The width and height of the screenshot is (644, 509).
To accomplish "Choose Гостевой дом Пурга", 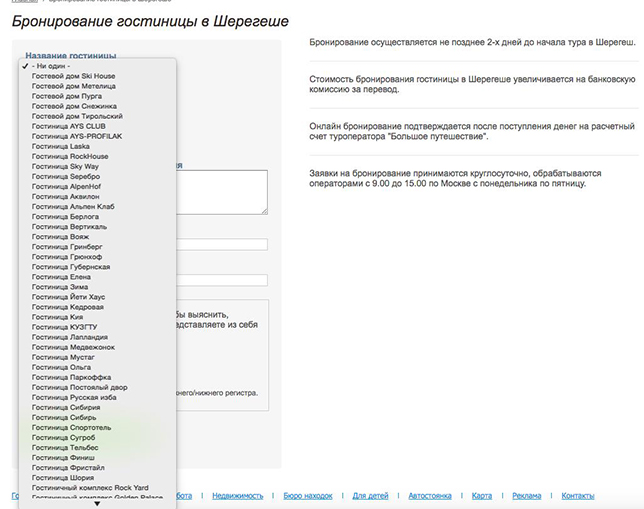I will (x=97, y=96).
